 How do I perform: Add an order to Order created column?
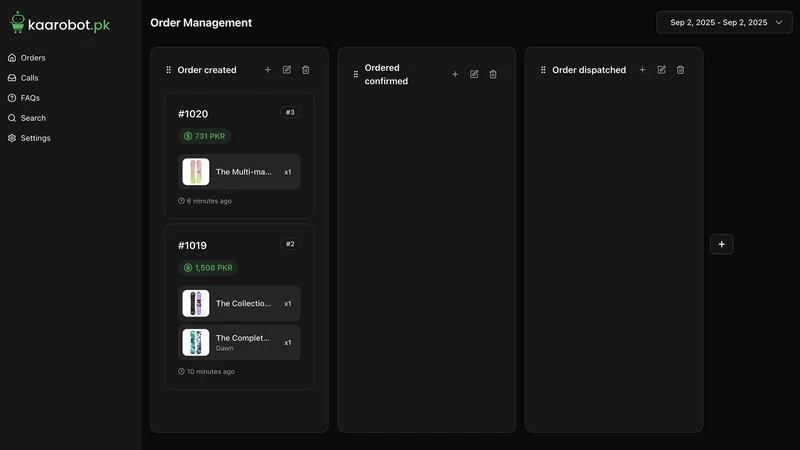[267, 69]
